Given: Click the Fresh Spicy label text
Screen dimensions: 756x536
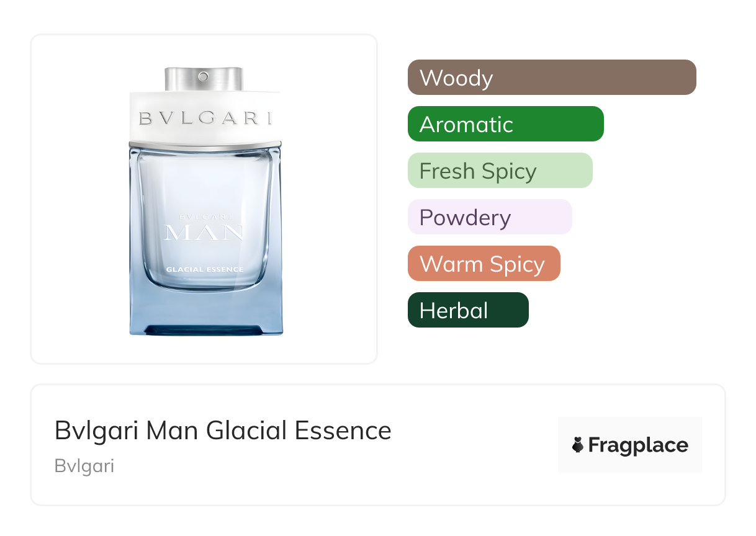Looking at the screenshot, I should (478, 172).
